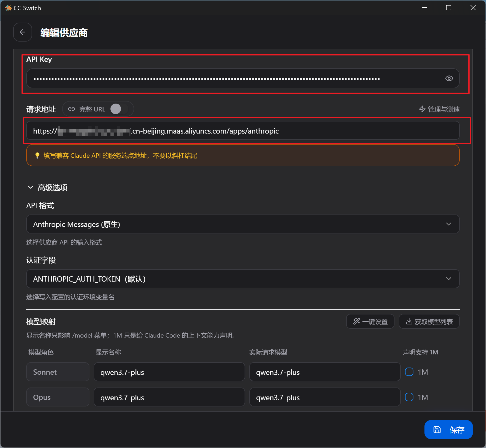
Task: Click the 选择写入配置的认证环境变量名 hint text
Action: (70, 297)
